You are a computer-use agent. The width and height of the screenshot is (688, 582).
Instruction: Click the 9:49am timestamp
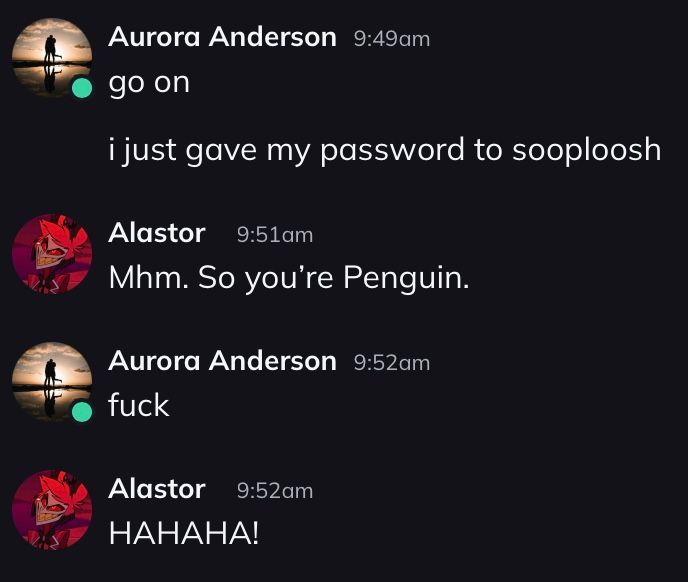pos(392,39)
